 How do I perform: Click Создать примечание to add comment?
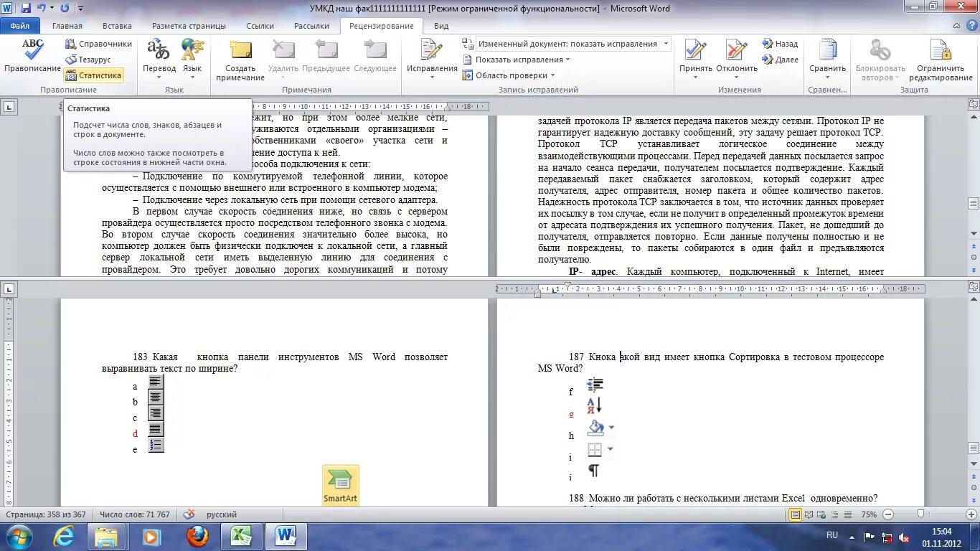[240, 60]
